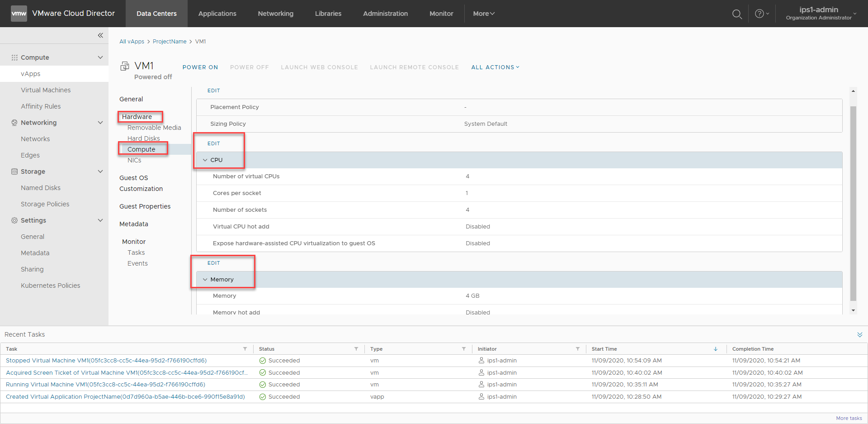Collapse the left sidebar with double chevron
The width and height of the screenshot is (868, 424).
100,35
